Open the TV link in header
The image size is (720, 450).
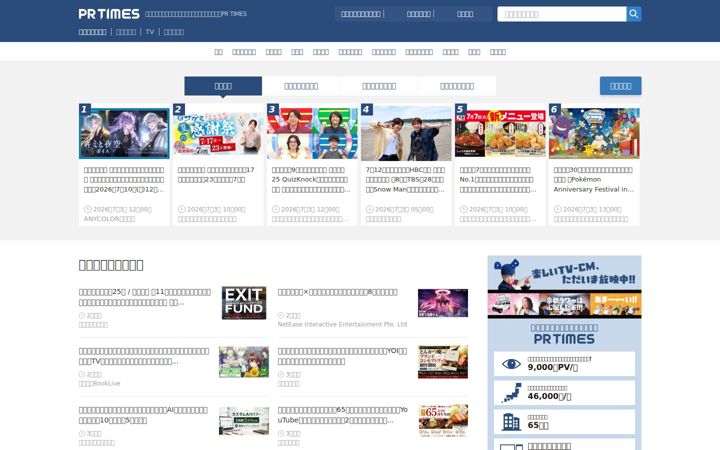(150, 32)
